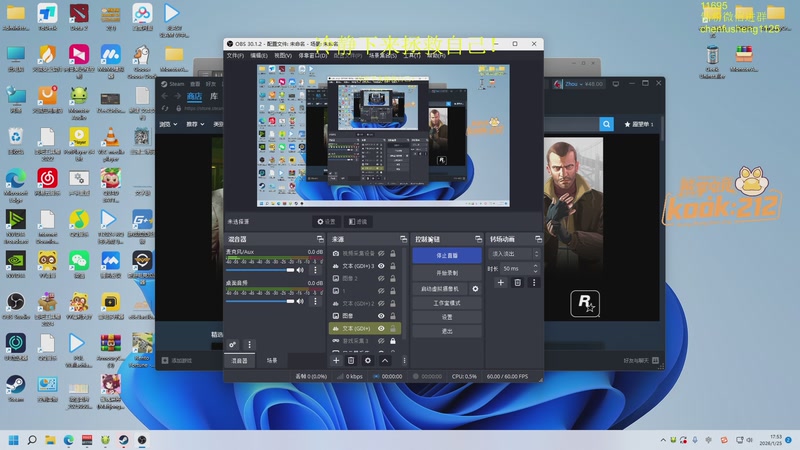Switch to the 场景 tab
Image resolution: width=800 pixels, height=450 pixels.
(x=272, y=360)
